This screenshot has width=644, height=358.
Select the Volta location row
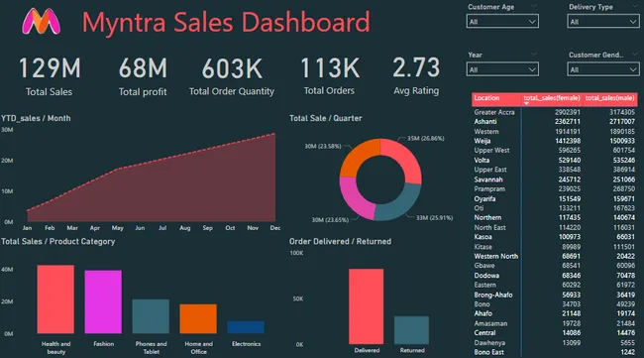tap(555, 161)
